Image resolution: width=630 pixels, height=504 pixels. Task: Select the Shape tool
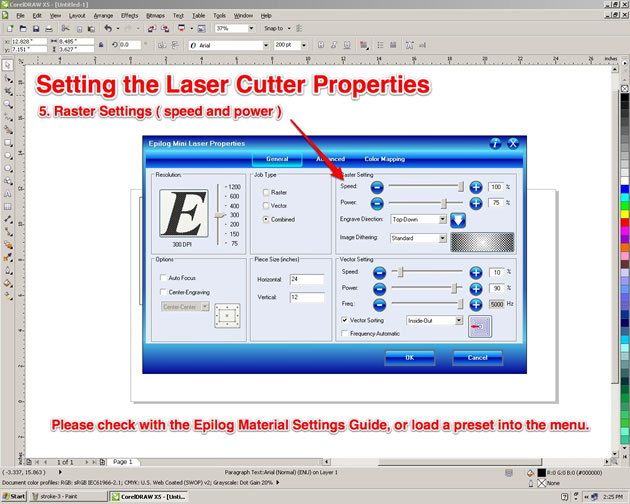tap(8, 78)
